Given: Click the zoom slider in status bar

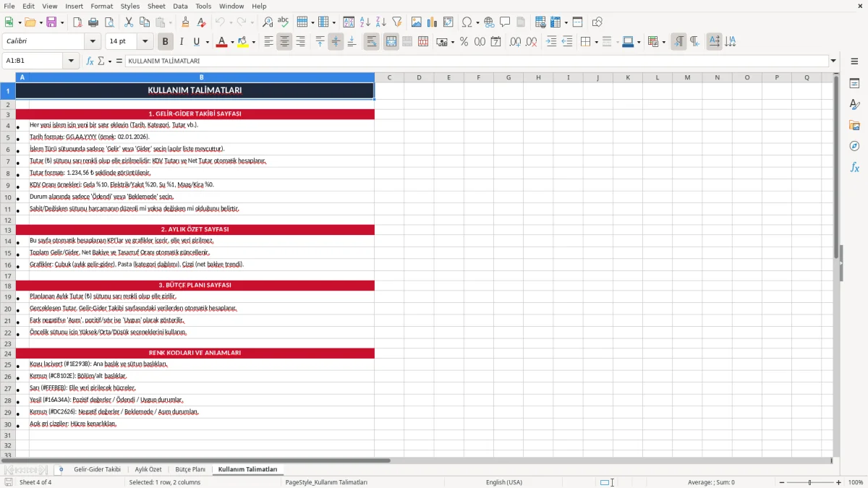Looking at the screenshot, I should [809, 482].
